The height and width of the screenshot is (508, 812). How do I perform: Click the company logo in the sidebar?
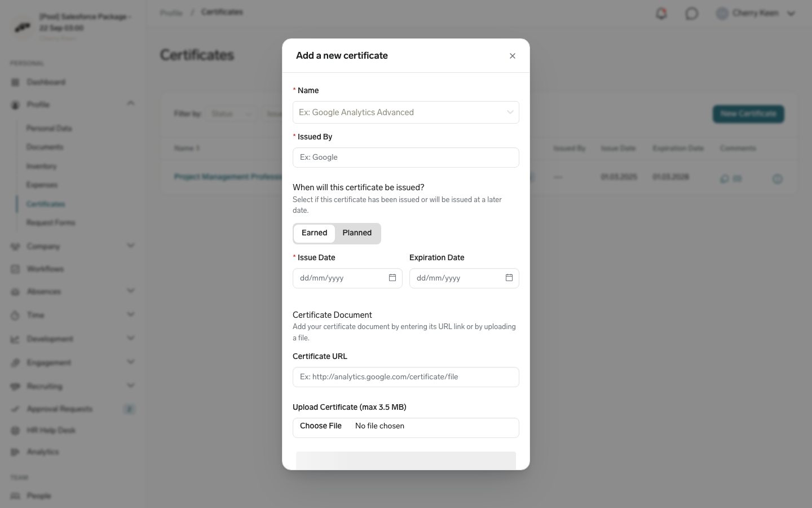pos(23,27)
